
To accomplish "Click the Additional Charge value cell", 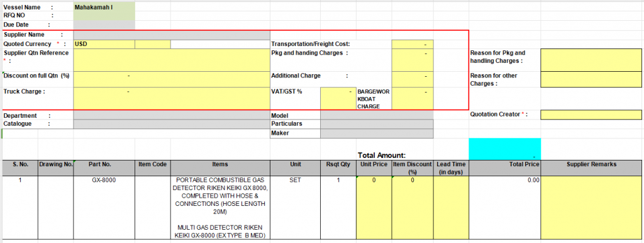I will 413,79.
